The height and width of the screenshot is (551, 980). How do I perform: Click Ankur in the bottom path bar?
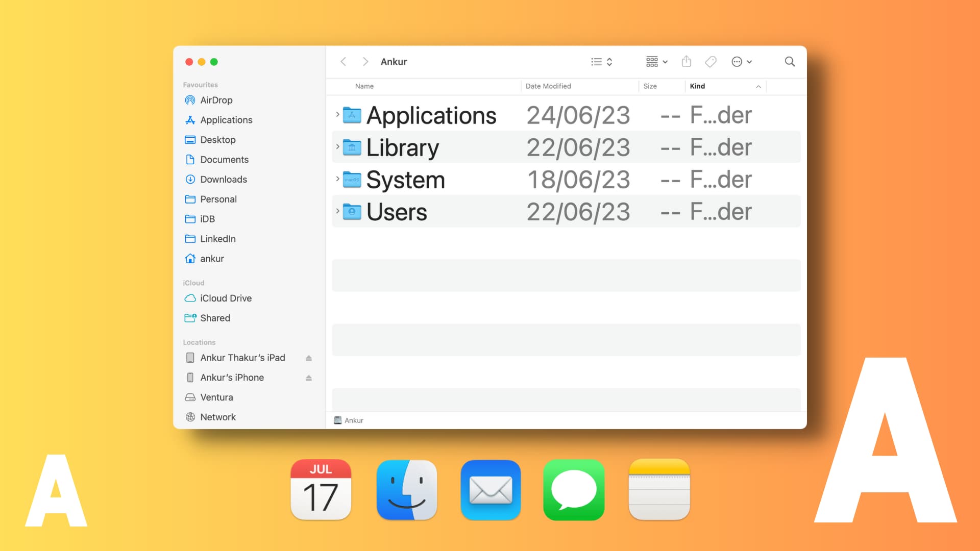(x=349, y=420)
